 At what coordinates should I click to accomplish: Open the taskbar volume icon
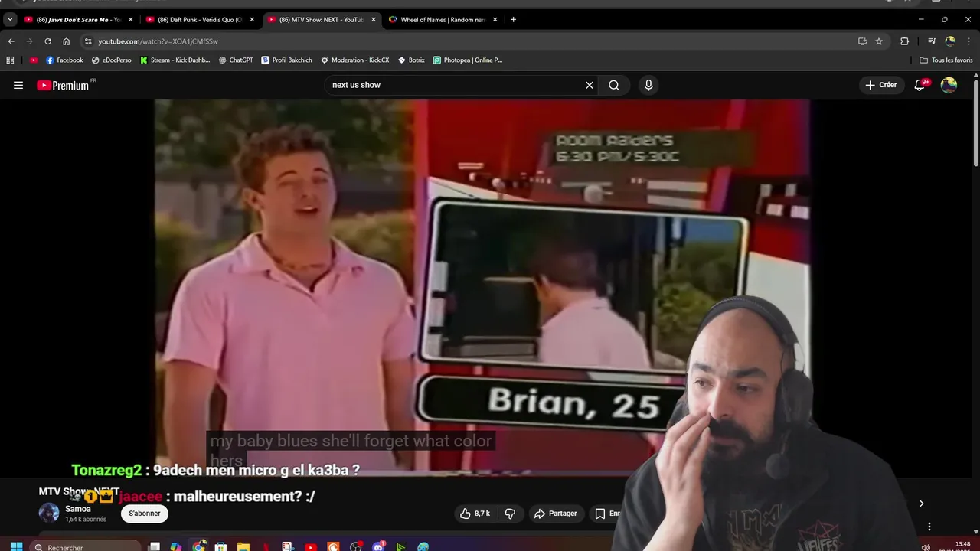pos(926,547)
